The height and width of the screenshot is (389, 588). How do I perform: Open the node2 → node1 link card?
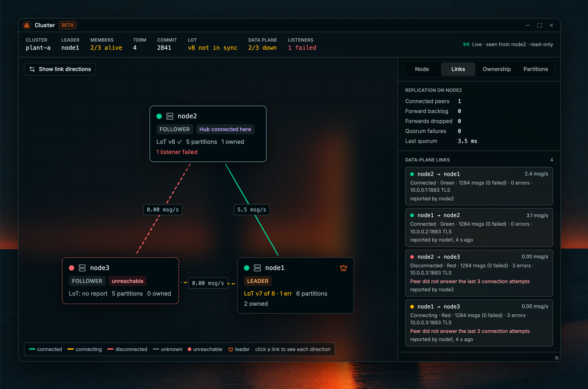point(479,186)
